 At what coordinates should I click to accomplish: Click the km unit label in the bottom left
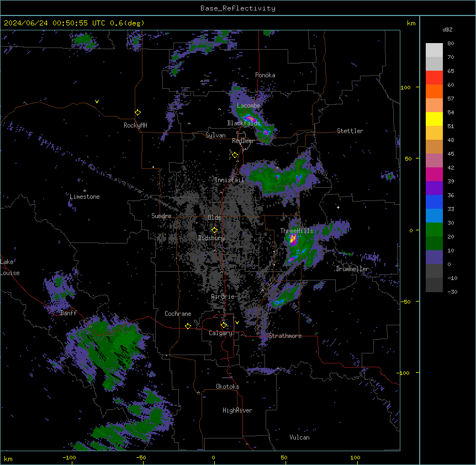pyautogui.click(x=8, y=459)
